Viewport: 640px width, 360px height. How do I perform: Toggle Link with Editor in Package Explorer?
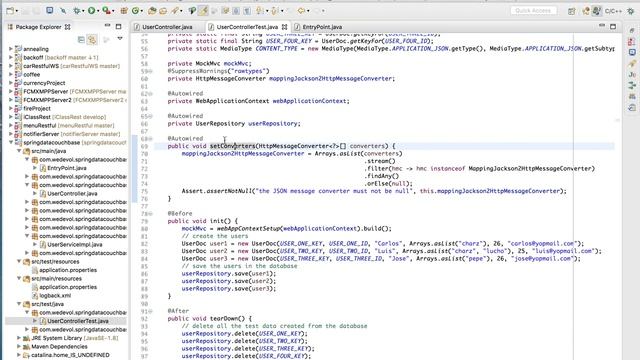click(x=92, y=40)
